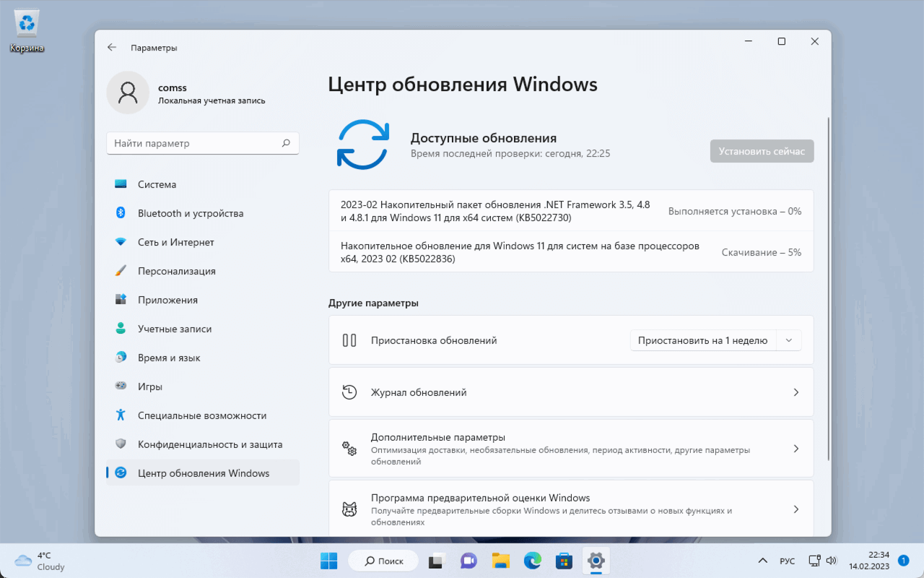
Task: Click the Игры gamepad icon
Action: point(121,387)
